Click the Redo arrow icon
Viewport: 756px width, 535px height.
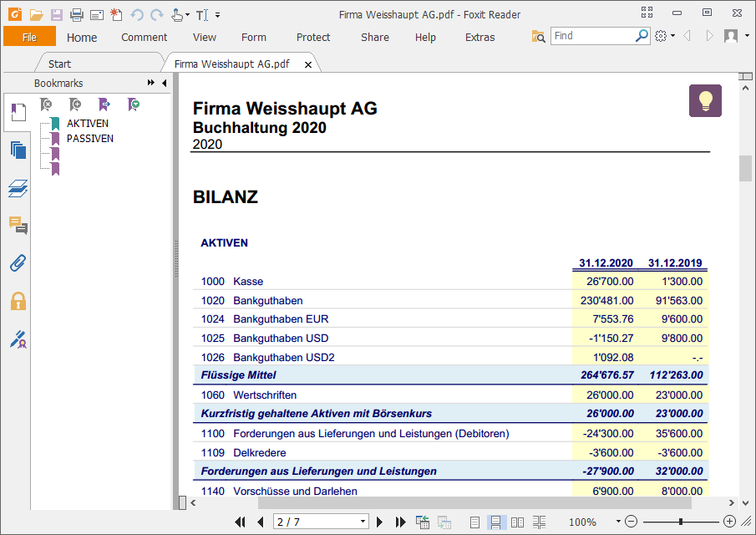[x=157, y=15]
